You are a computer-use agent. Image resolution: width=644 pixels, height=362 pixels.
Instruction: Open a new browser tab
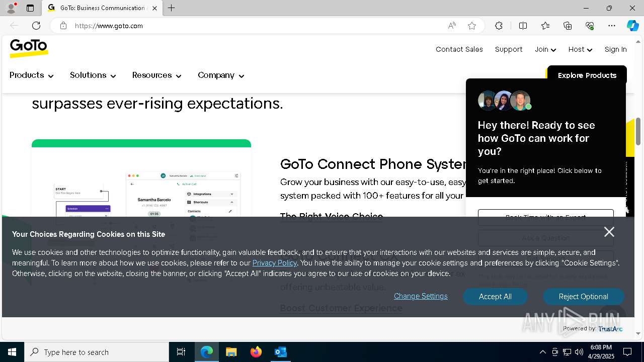171,8
